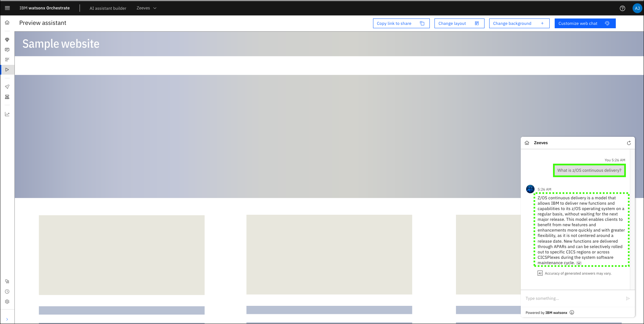This screenshot has height=324, width=644.
Task: Click the Customize web chat button
Action: [x=585, y=24]
